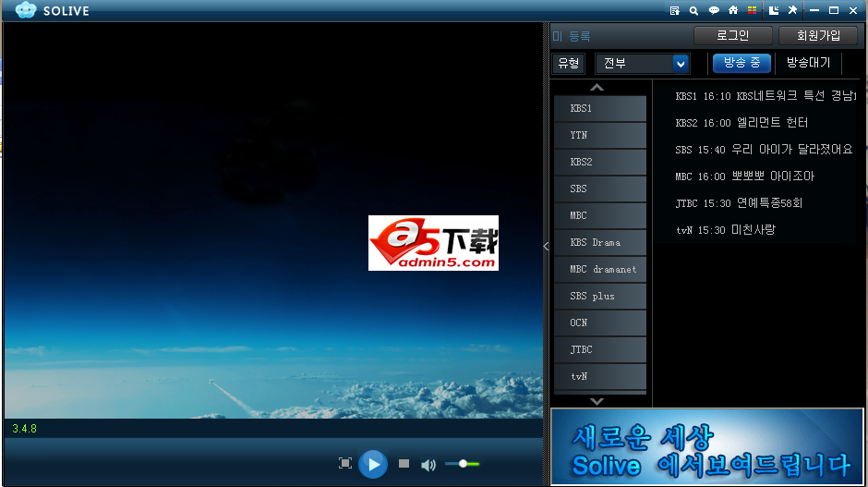Pin the window on top
The height and width of the screenshot is (487, 868).
tap(792, 10)
